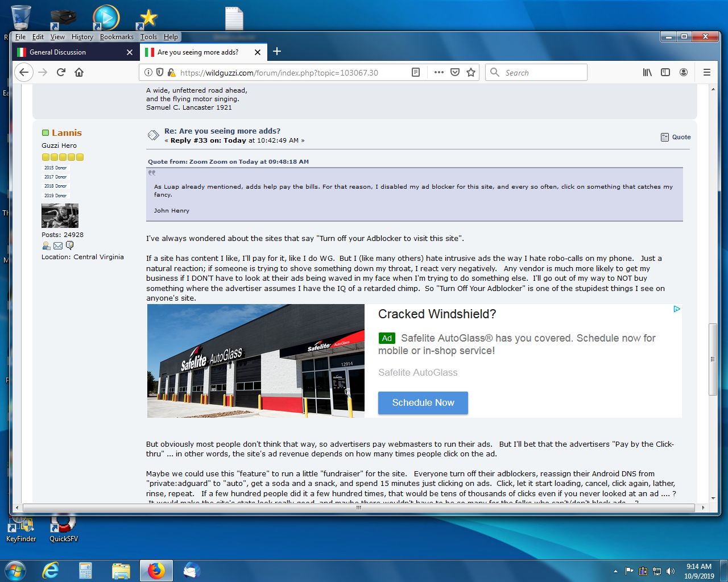Viewport: 728px width, 582px height.
Task: Open the Firefox Account icon
Action: pyautogui.click(x=684, y=73)
